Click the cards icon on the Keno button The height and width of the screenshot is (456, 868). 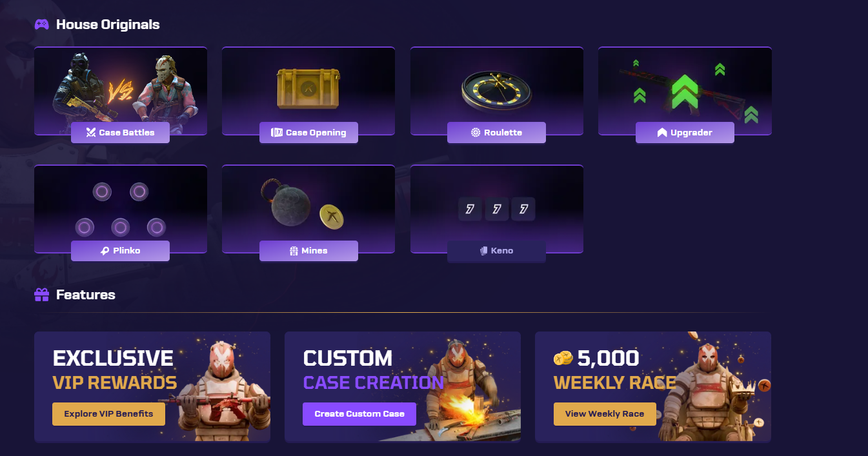click(x=483, y=251)
